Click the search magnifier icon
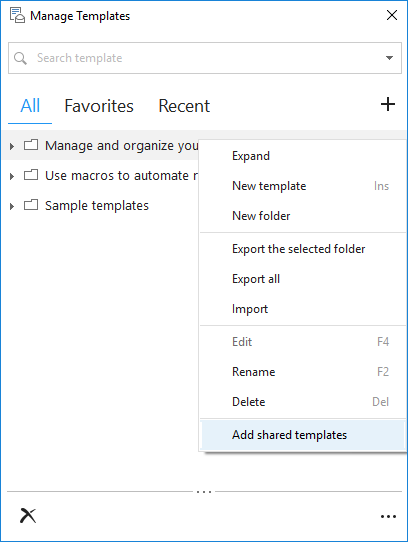Viewport: 408px width, 542px height. click(x=20, y=58)
